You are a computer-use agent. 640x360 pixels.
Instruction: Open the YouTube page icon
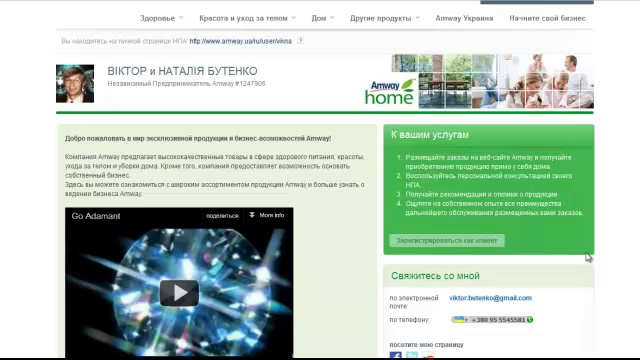tap(428, 355)
